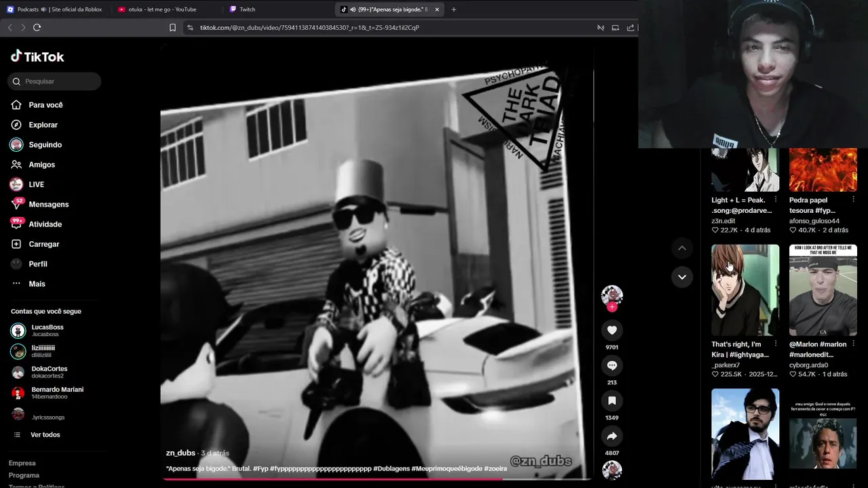Close the TikTok browser tab
This screenshot has width=868, height=488.
pyautogui.click(x=437, y=9)
